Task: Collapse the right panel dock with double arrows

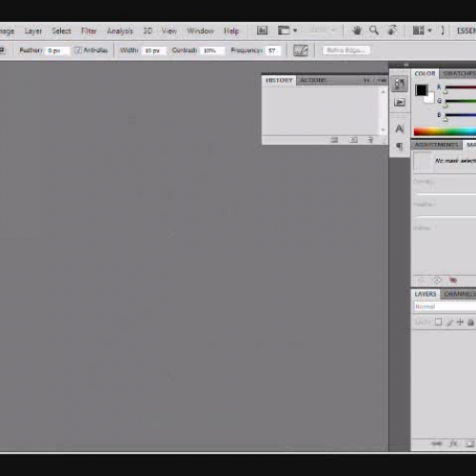Action: click(406, 65)
